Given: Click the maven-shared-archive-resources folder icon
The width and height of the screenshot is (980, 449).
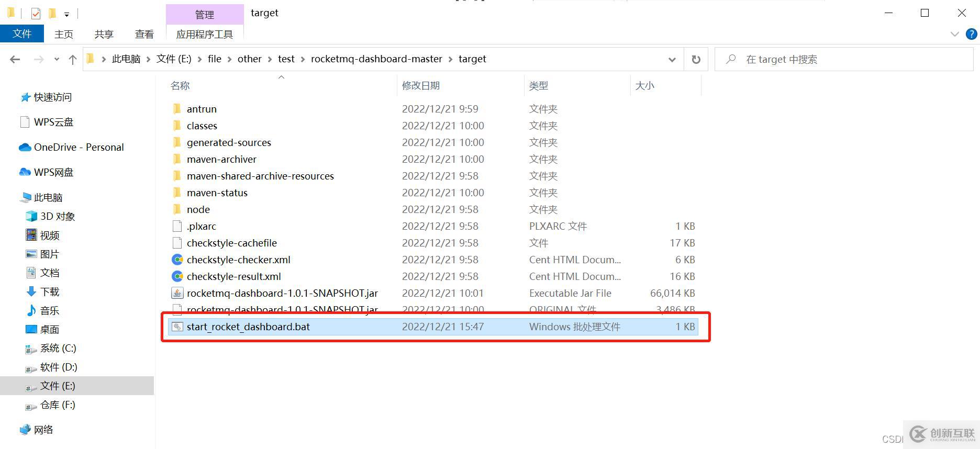Looking at the screenshot, I should click(177, 176).
